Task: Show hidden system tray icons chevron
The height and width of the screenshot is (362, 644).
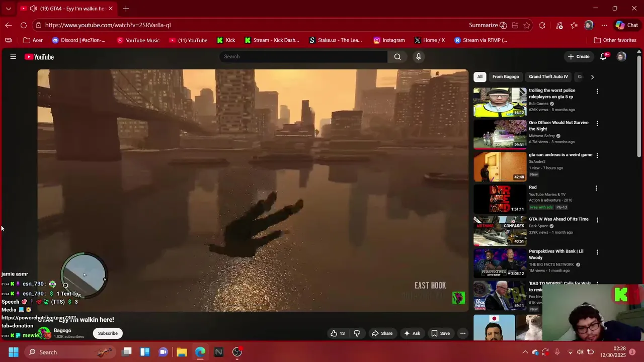Action: 525,352
